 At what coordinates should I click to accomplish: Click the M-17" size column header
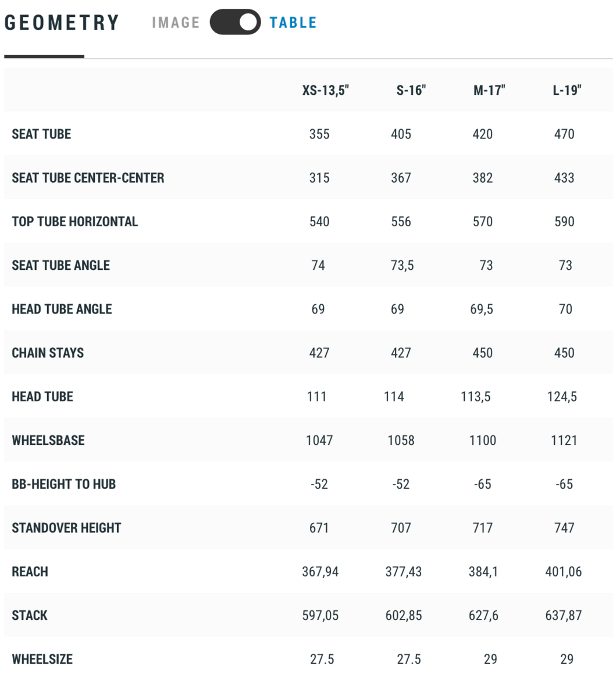coord(489,90)
